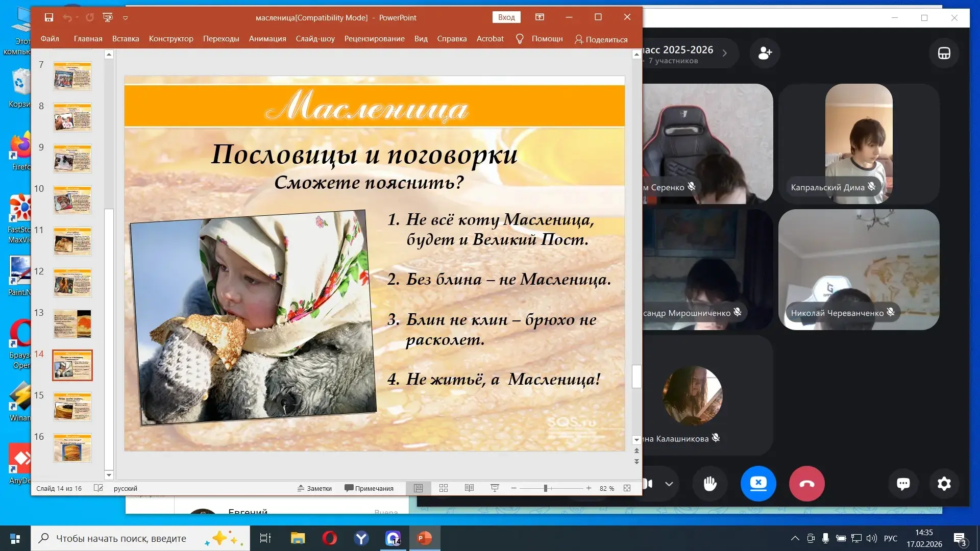
Task: Start the slideshow from the status bar
Action: tap(495, 488)
